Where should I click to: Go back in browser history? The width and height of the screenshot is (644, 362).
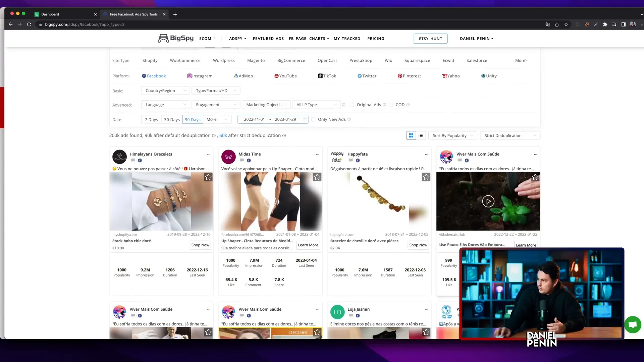pos(10,24)
